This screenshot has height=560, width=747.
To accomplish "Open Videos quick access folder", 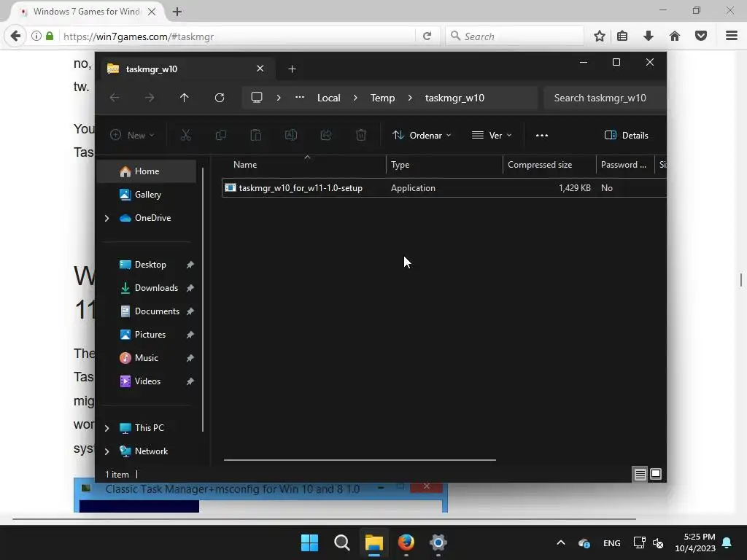I will (147, 381).
